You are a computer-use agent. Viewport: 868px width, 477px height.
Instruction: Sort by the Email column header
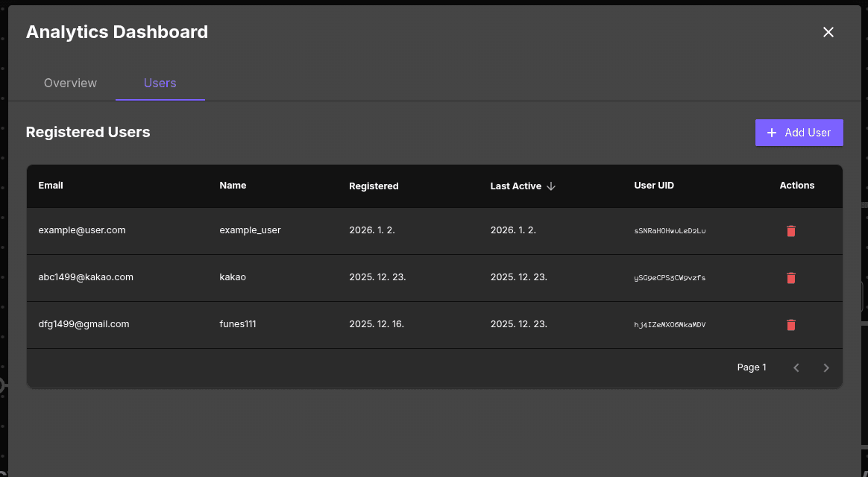[51, 186]
